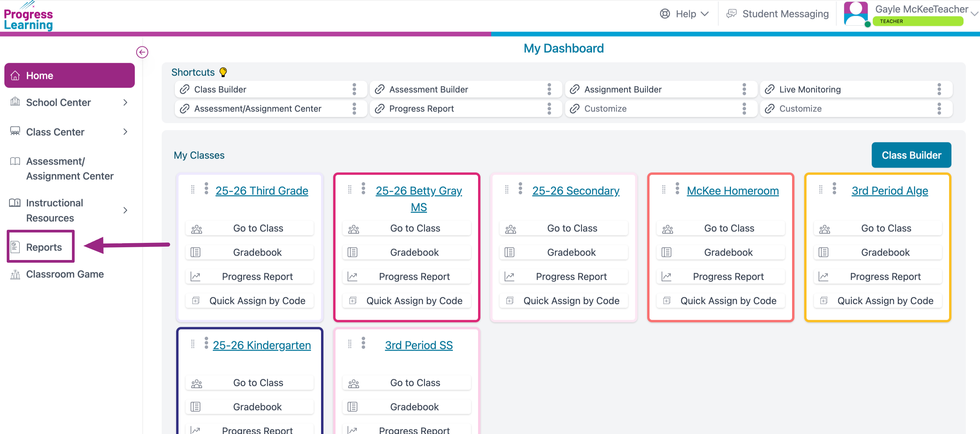980x434 pixels.
Task: Expand Instructional Resources chevron
Action: point(125,210)
